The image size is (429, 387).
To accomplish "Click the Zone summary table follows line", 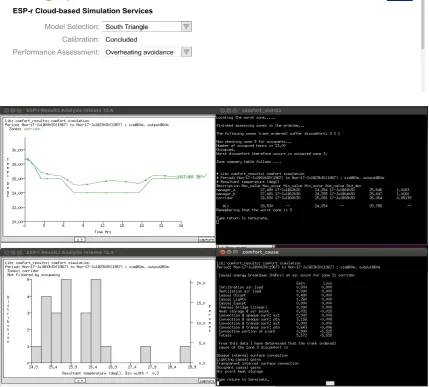I will (249, 162).
